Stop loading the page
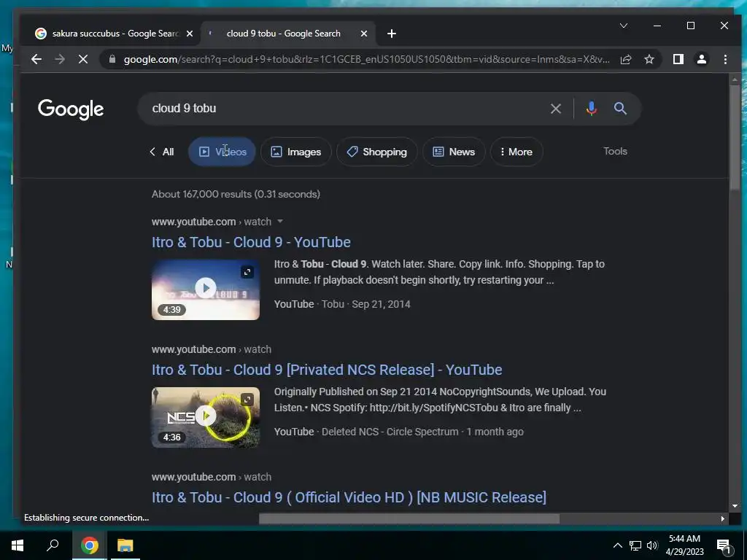747x560 pixels. [x=83, y=59]
